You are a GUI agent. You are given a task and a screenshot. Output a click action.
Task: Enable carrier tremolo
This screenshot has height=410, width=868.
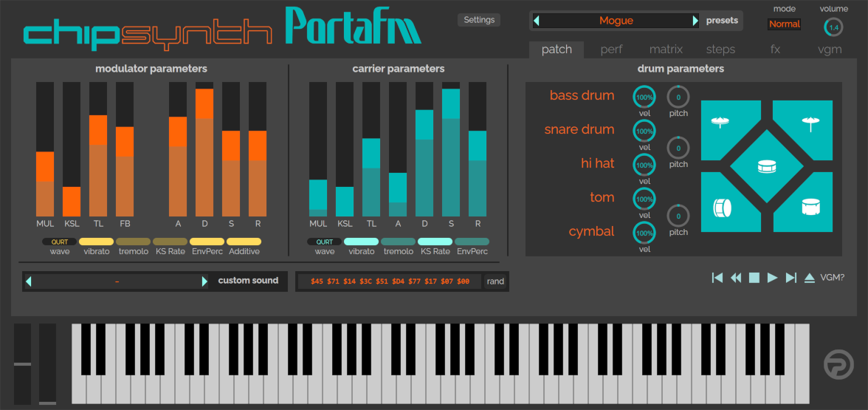[x=399, y=242]
